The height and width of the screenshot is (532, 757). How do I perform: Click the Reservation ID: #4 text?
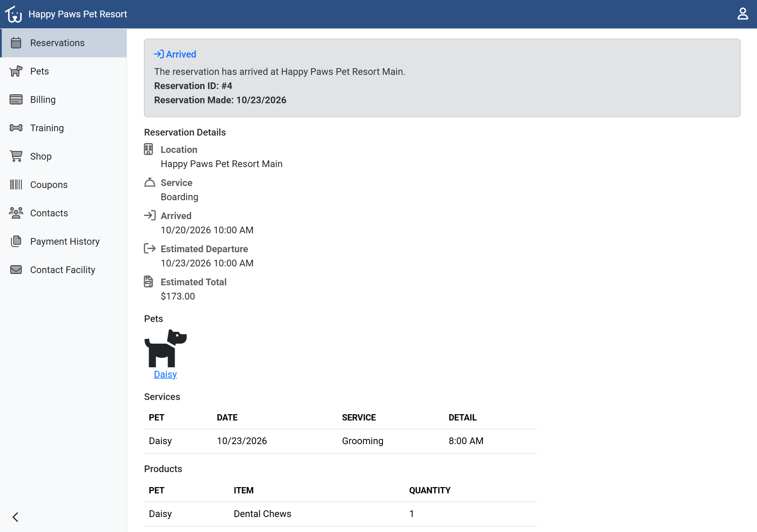(193, 86)
